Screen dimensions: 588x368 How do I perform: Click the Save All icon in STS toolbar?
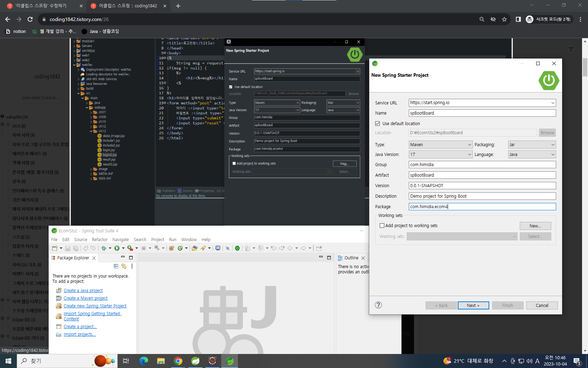(76, 248)
